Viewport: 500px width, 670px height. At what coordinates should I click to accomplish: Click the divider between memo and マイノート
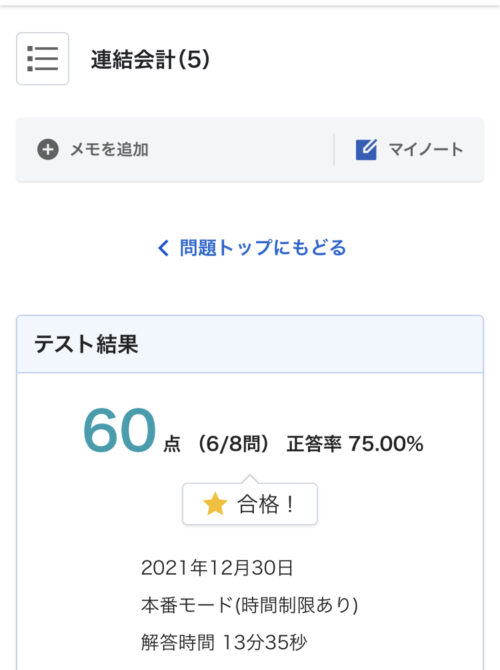[334, 150]
